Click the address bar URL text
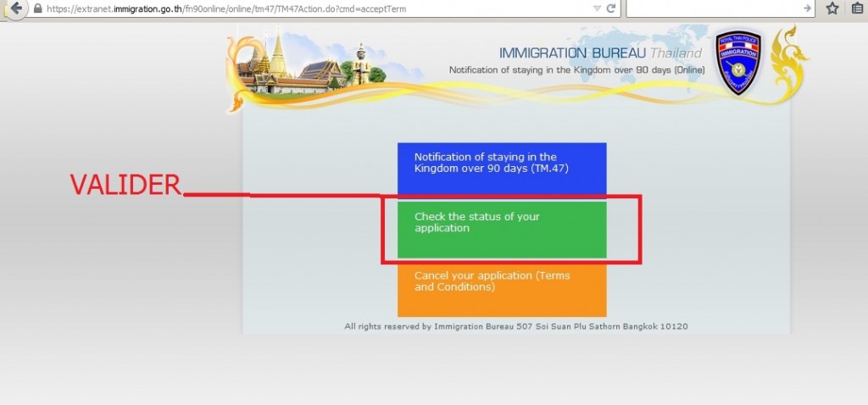This screenshot has height=405, width=868. click(x=226, y=8)
